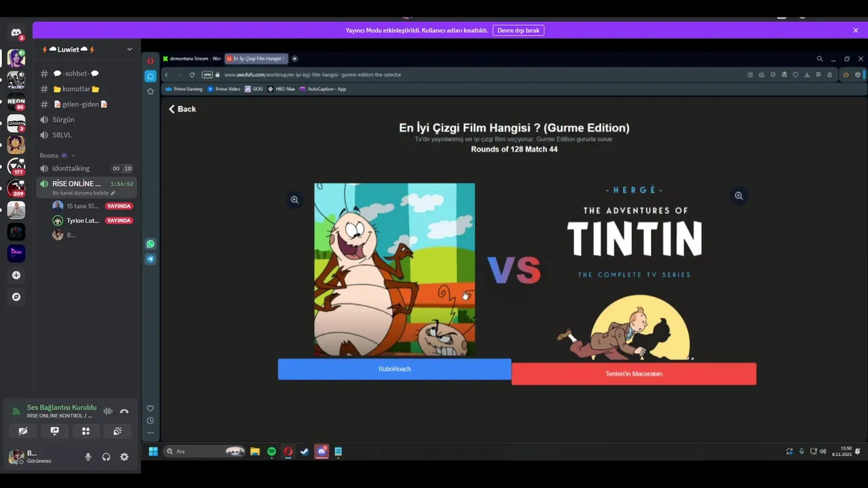
Task: Open browser tab search magnifier
Action: point(819,59)
